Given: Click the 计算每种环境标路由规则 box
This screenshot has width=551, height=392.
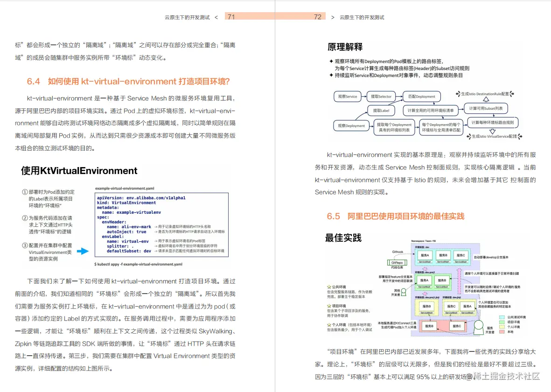Looking at the screenshot, I should click(x=493, y=122).
